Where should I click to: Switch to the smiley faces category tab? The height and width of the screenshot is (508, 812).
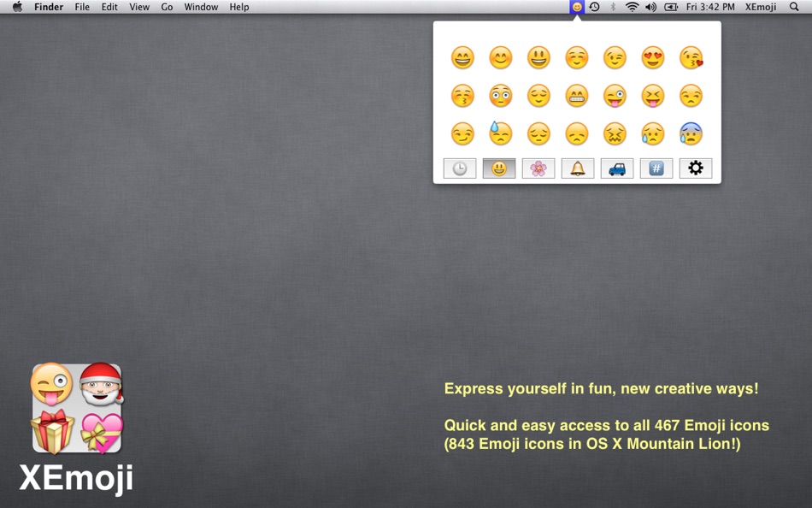(x=499, y=168)
